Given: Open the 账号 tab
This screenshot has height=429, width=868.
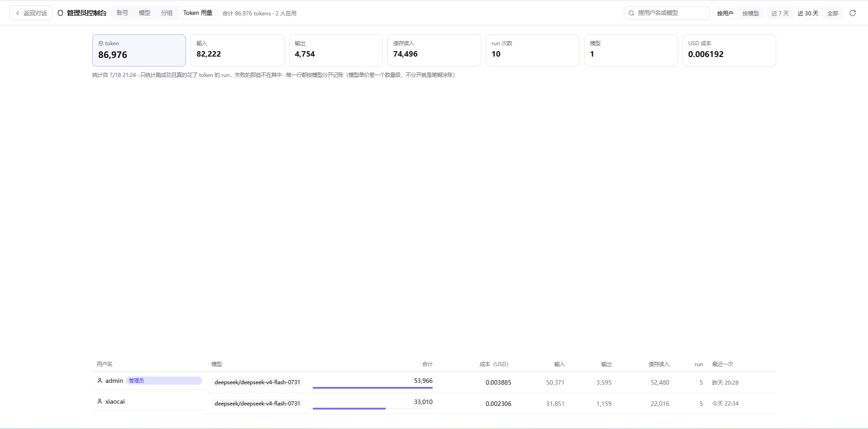Looking at the screenshot, I should coord(122,13).
